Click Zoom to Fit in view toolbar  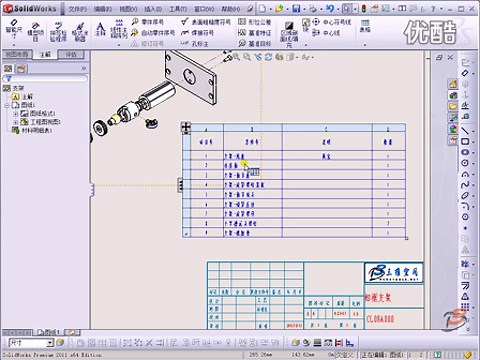tap(236, 57)
